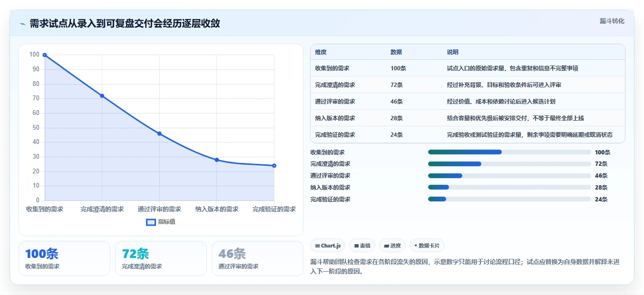Image resolution: width=644 pixels, height=295 pixels.
Task: Click the 维度 column header
Action: click(321, 52)
